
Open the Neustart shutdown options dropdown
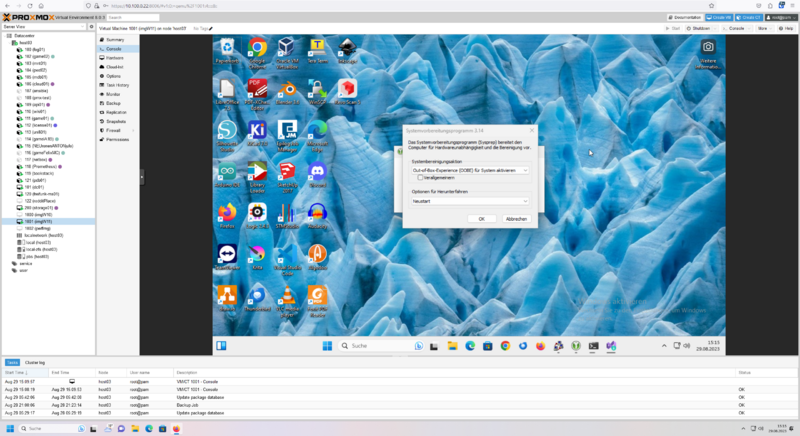[x=470, y=201]
